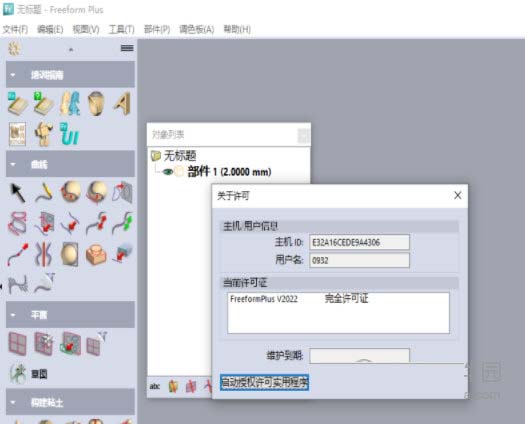Viewport: 525px width, 424px height.
Task: Close the 关于许可 dialog
Action: tap(457, 195)
